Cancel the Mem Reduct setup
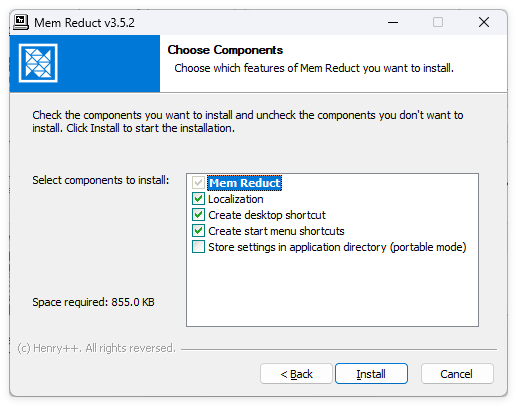Screen dimensions: 517x406 (x=457, y=374)
